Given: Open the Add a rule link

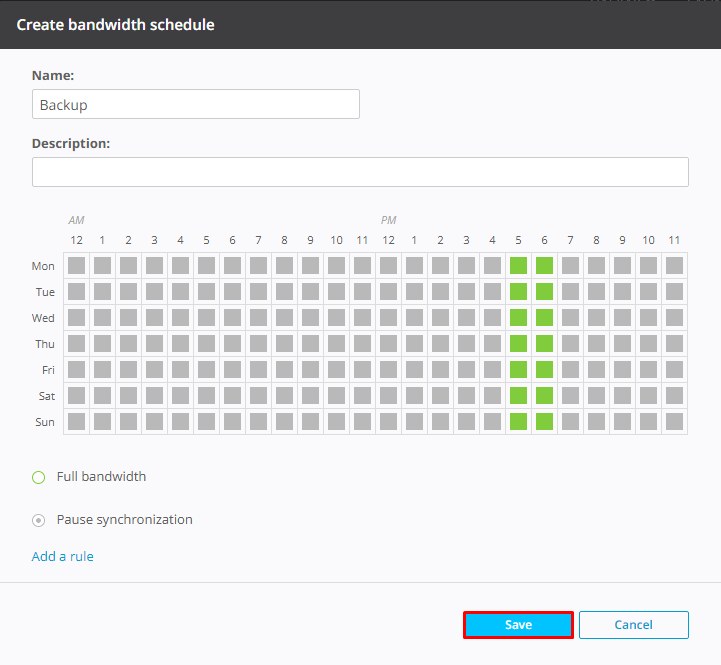Looking at the screenshot, I should coord(62,556).
